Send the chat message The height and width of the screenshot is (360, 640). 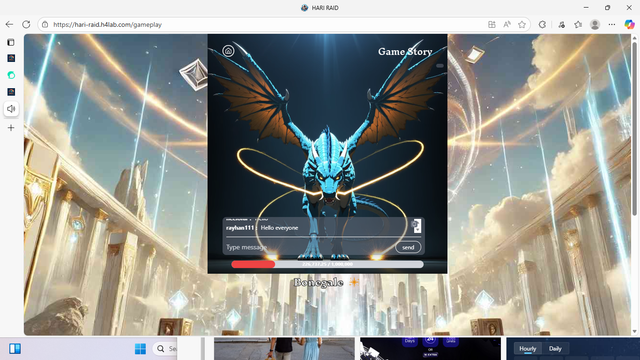[x=408, y=247]
